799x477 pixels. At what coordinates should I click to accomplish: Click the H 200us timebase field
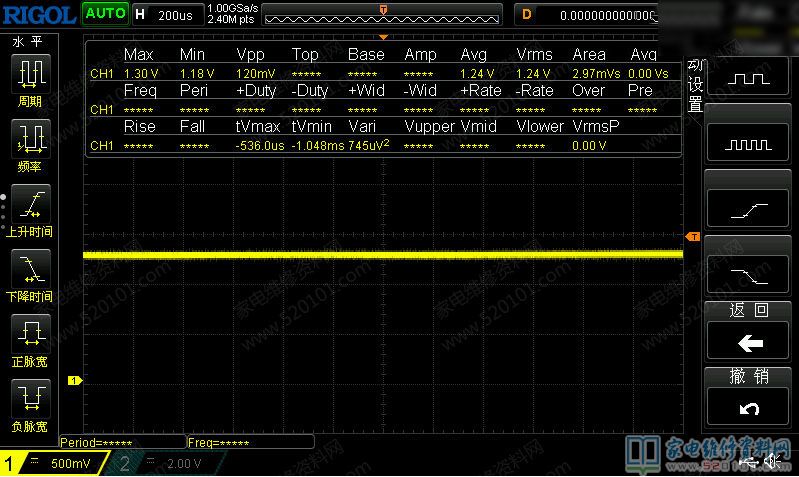166,15
